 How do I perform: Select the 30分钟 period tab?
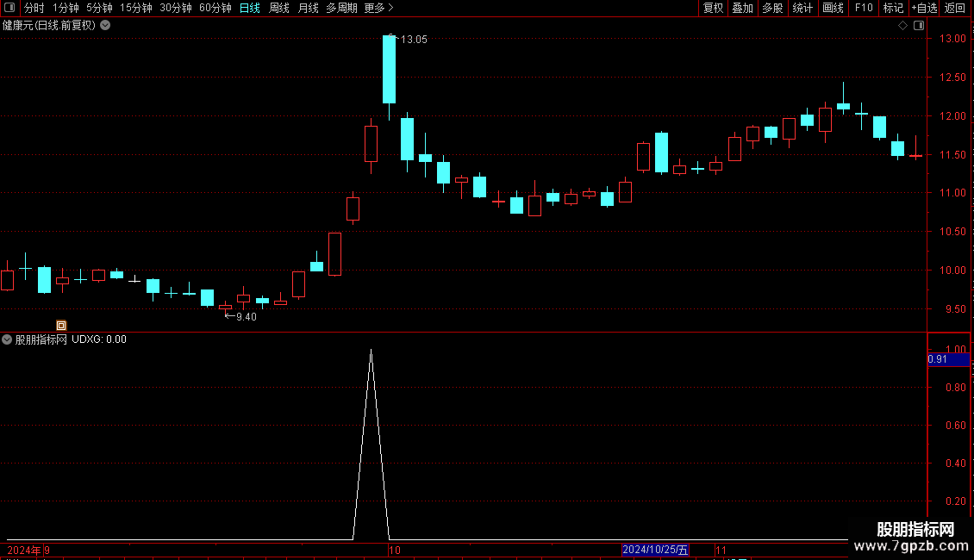coord(176,8)
